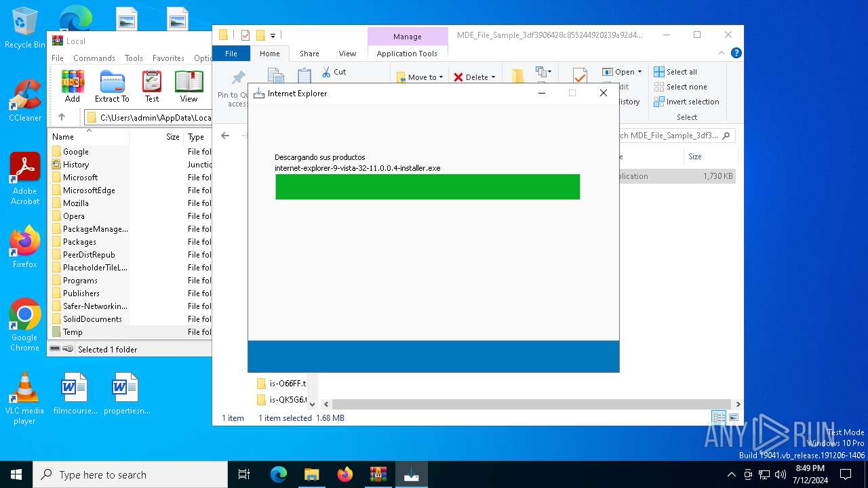
Task: Click Select none in Explorer ribbon
Action: click(681, 87)
